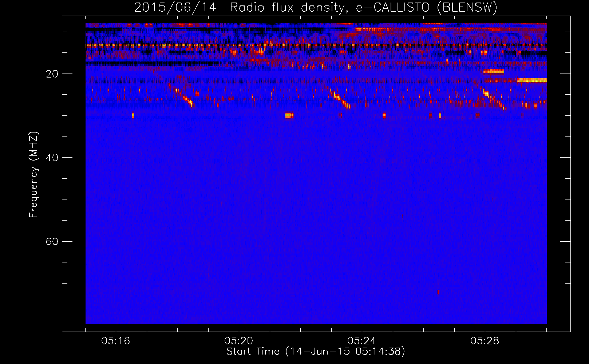Click the 20 MHz frequency tick label
The height and width of the screenshot is (364, 589).
52,74
